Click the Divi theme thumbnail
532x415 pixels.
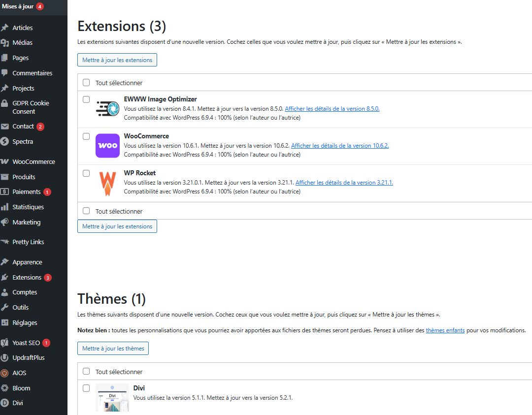(112, 398)
